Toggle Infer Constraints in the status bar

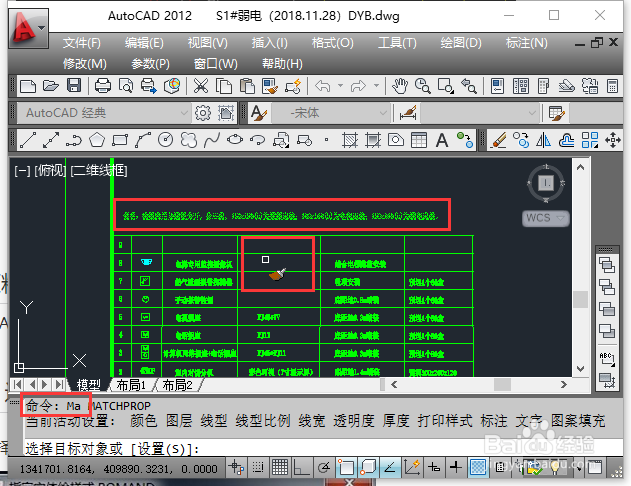click(x=236, y=467)
